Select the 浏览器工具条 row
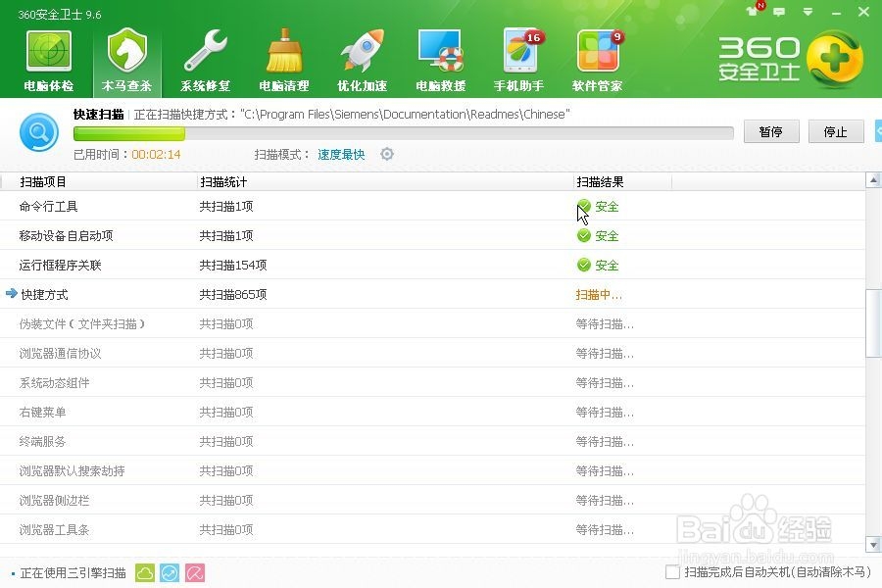 [432, 529]
